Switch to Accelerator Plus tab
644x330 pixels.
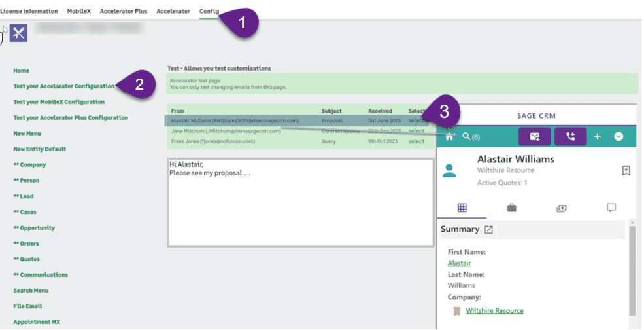[124, 11]
